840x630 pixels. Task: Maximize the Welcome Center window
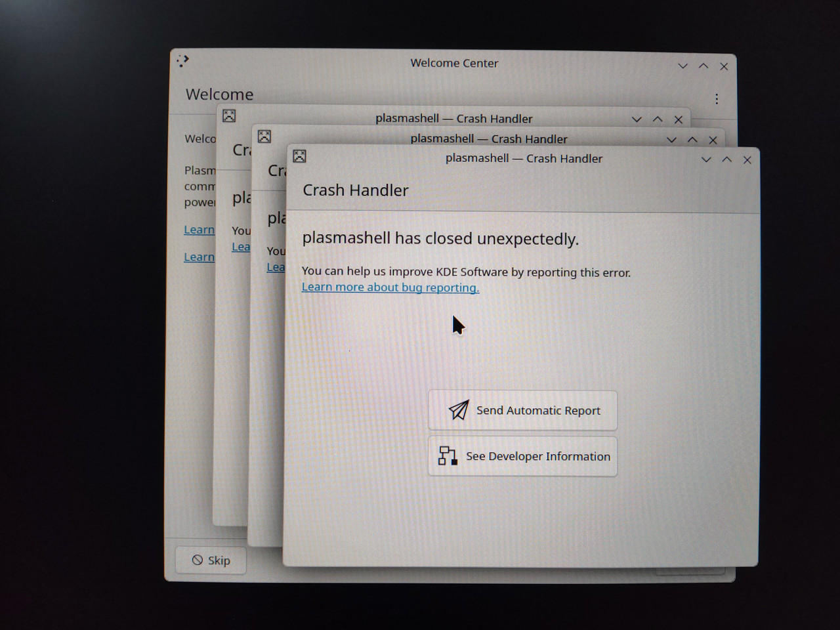click(x=703, y=66)
